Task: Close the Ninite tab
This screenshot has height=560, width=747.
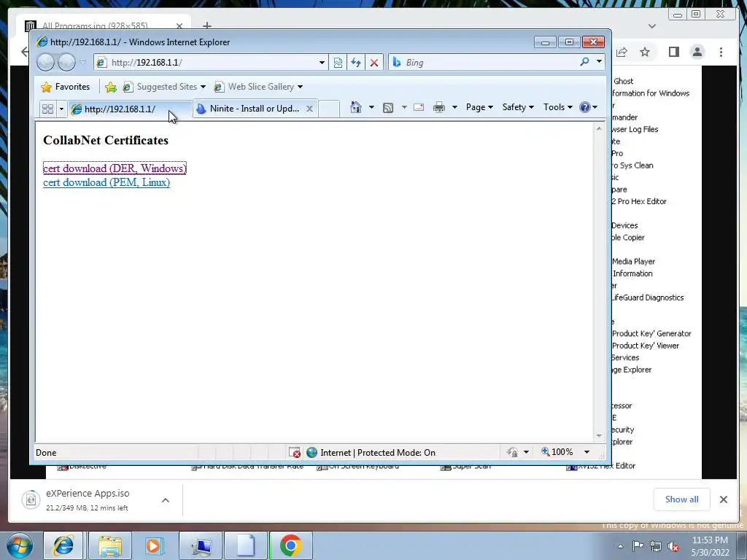Action: pos(309,109)
